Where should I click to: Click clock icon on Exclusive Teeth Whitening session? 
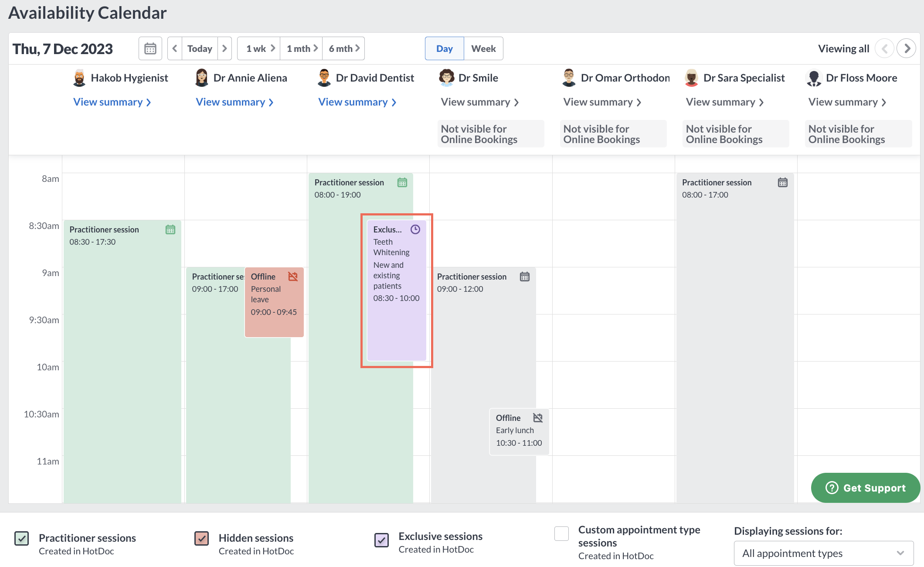pos(415,229)
